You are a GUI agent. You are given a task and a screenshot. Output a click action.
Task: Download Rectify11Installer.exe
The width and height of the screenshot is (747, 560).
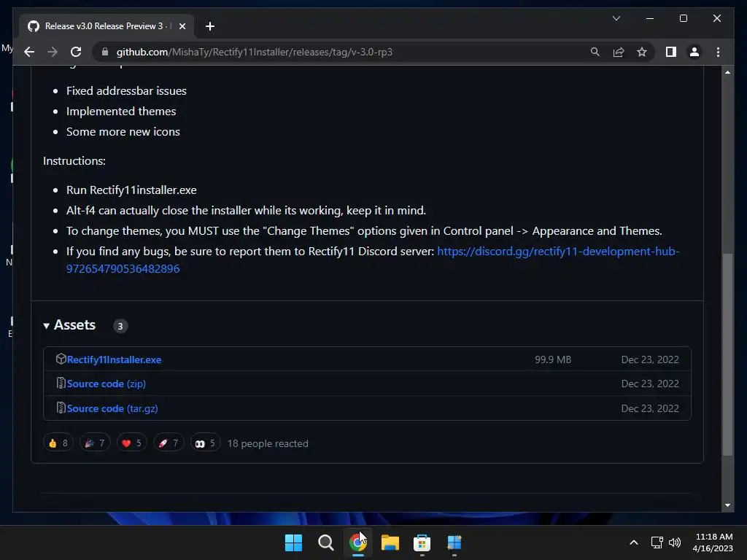[x=114, y=359]
